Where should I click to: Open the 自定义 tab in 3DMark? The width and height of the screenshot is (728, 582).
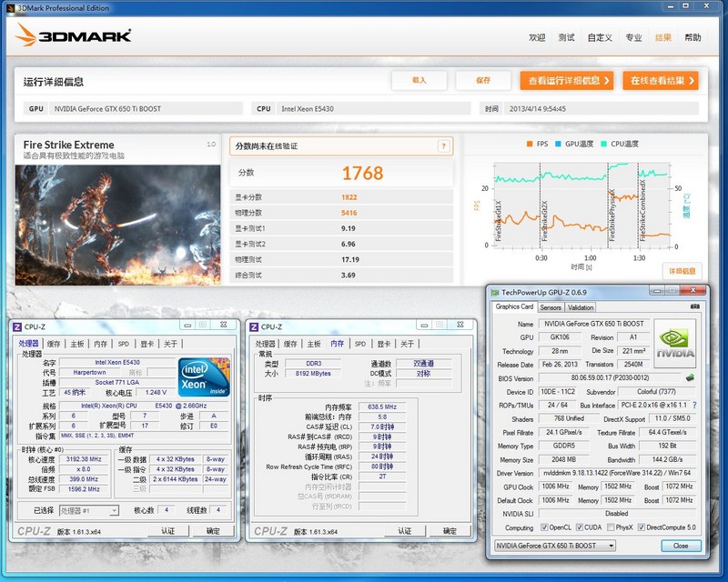click(x=600, y=37)
